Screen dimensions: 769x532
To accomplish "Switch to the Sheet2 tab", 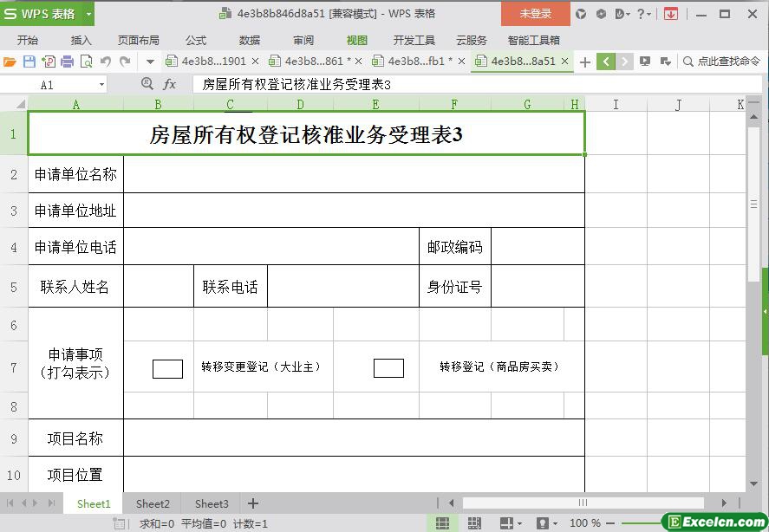I will tap(153, 503).
